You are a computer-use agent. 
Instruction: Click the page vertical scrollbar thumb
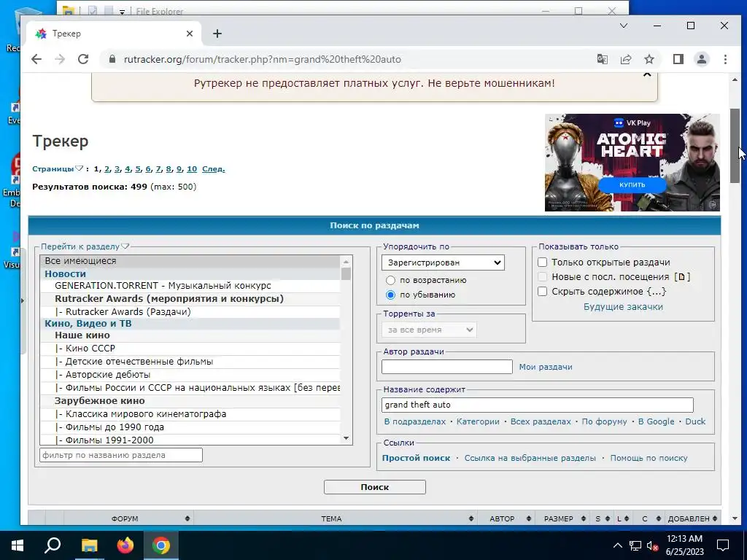coord(735,145)
